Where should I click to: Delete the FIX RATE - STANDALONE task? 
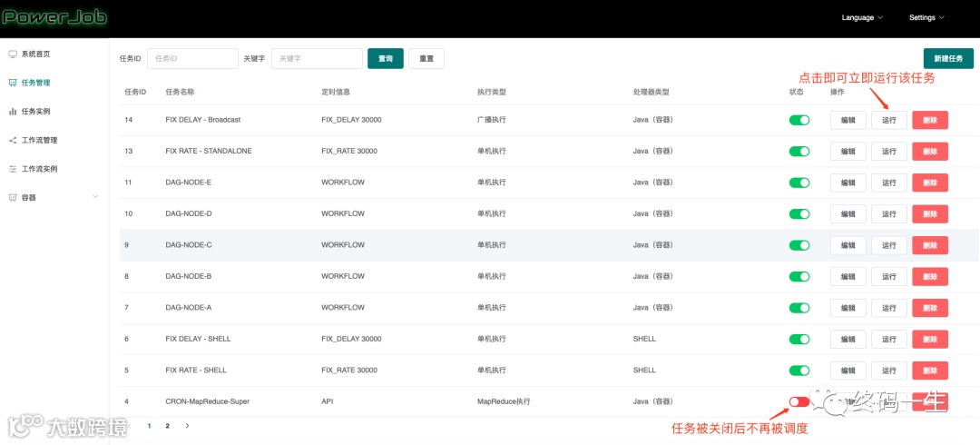(930, 152)
